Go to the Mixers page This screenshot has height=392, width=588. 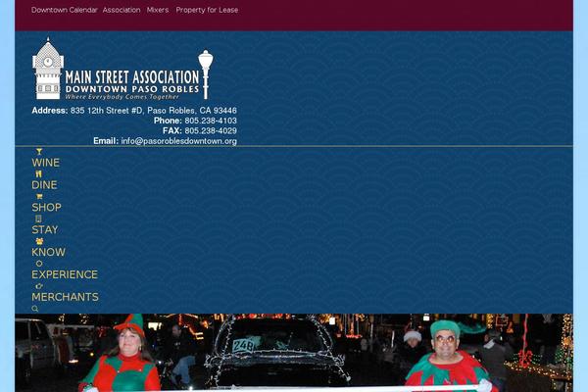158,10
